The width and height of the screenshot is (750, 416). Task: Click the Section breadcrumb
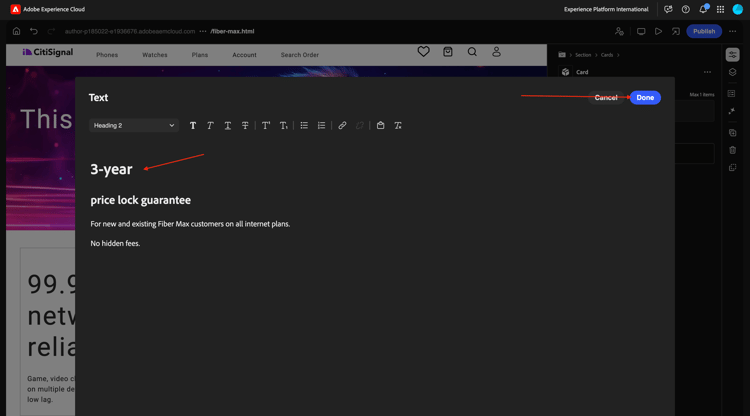click(x=583, y=55)
